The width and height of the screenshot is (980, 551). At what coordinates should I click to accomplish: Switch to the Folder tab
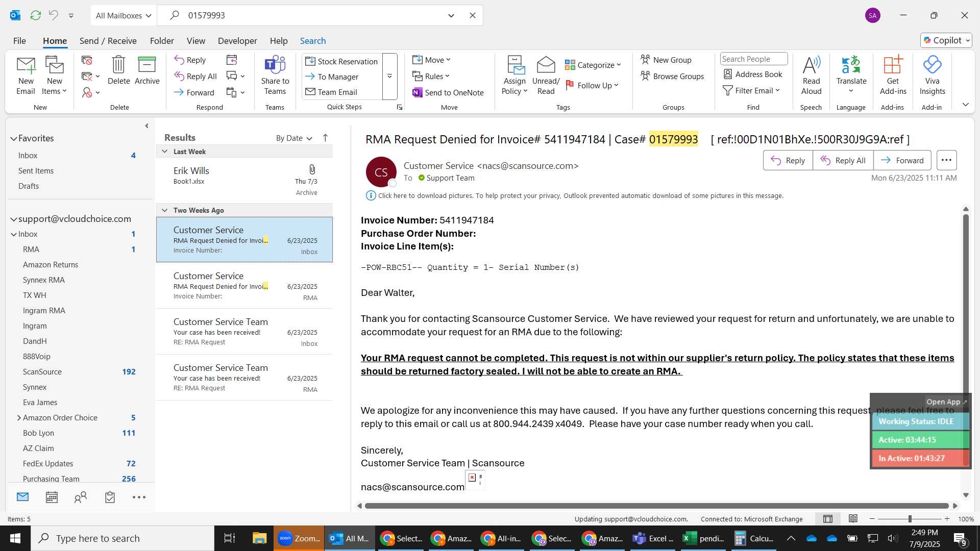162,41
